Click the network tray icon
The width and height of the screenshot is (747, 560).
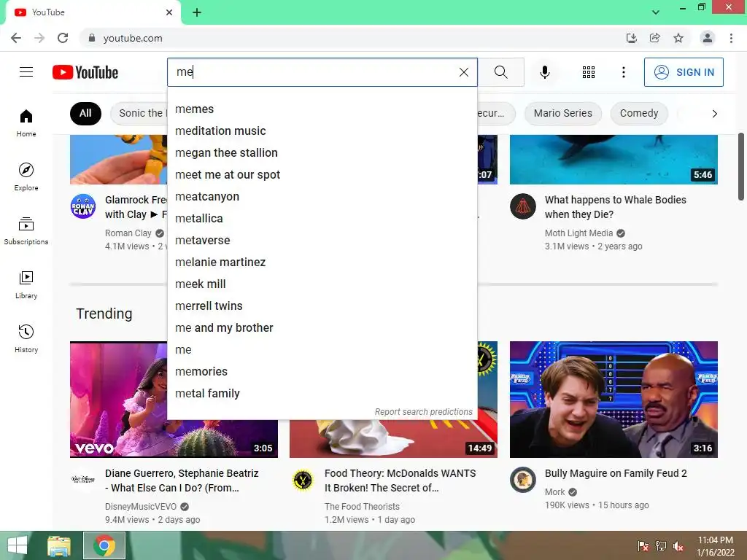click(x=661, y=546)
